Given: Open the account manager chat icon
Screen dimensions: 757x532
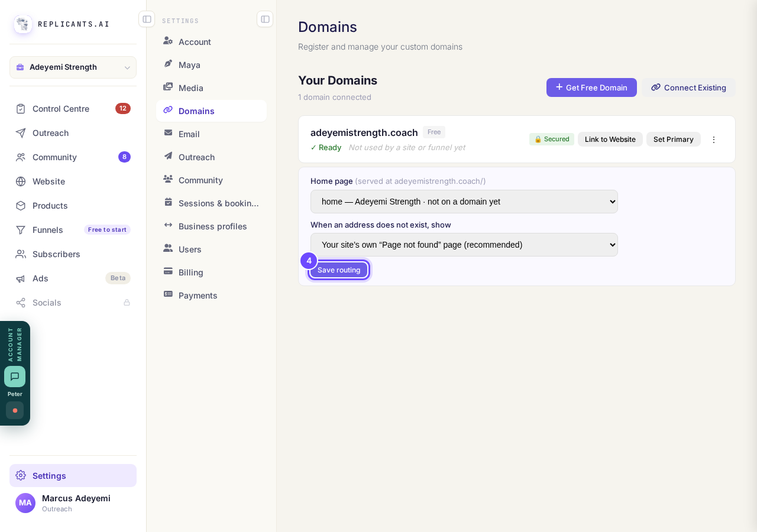Looking at the screenshot, I should 15,377.
